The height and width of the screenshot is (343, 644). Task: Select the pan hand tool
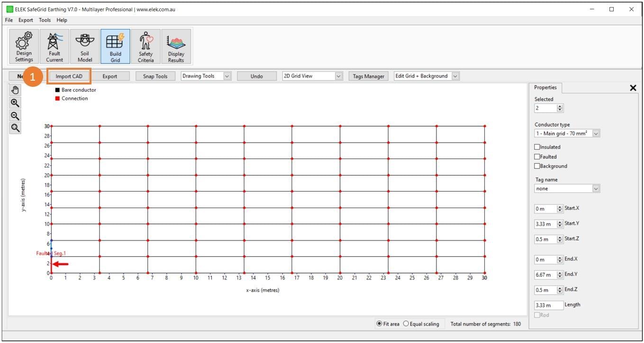15,89
